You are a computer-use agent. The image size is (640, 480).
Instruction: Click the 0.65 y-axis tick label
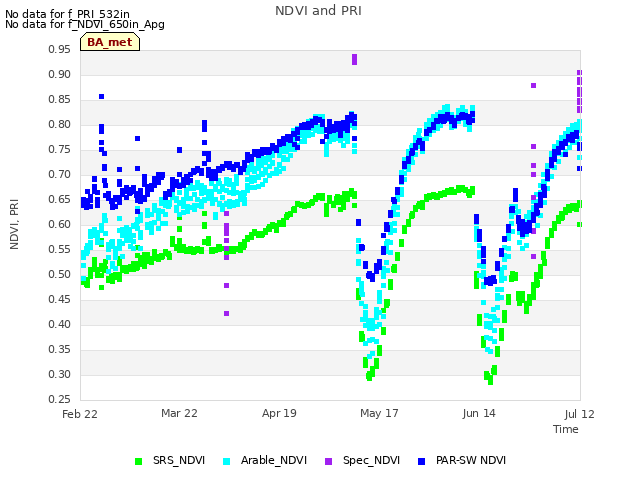60,199
